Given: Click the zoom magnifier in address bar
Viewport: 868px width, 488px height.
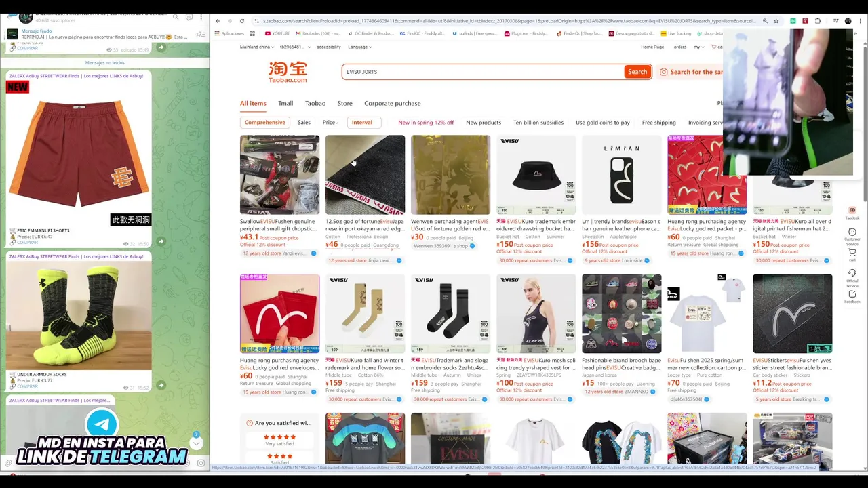Looking at the screenshot, I should [765, 21].
